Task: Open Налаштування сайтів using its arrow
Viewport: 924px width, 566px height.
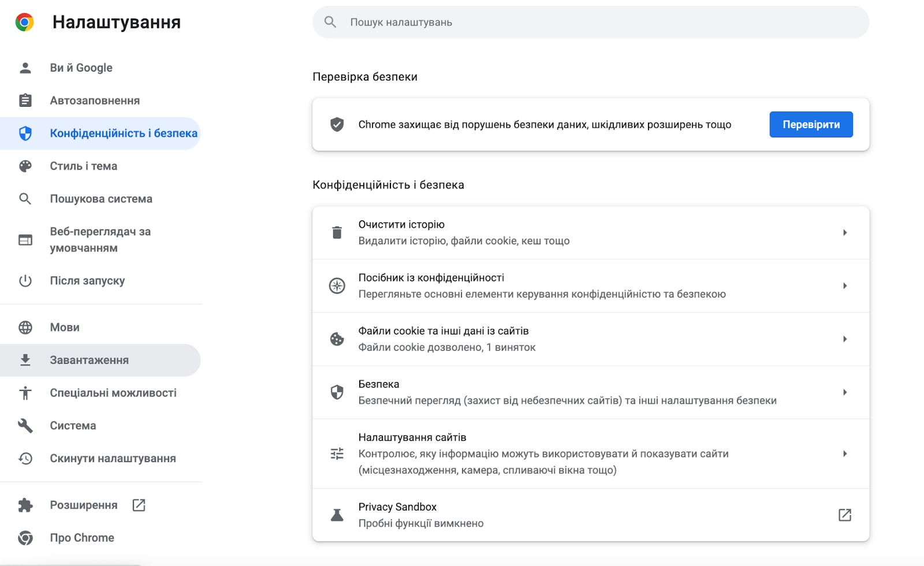Action: point(845,454)
